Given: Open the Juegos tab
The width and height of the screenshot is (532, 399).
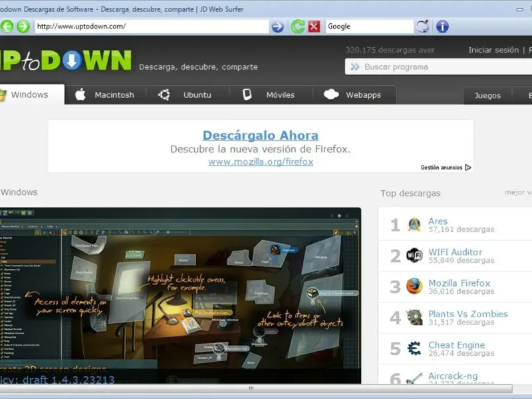Looking at the screenshot, I should click(487, 96).
